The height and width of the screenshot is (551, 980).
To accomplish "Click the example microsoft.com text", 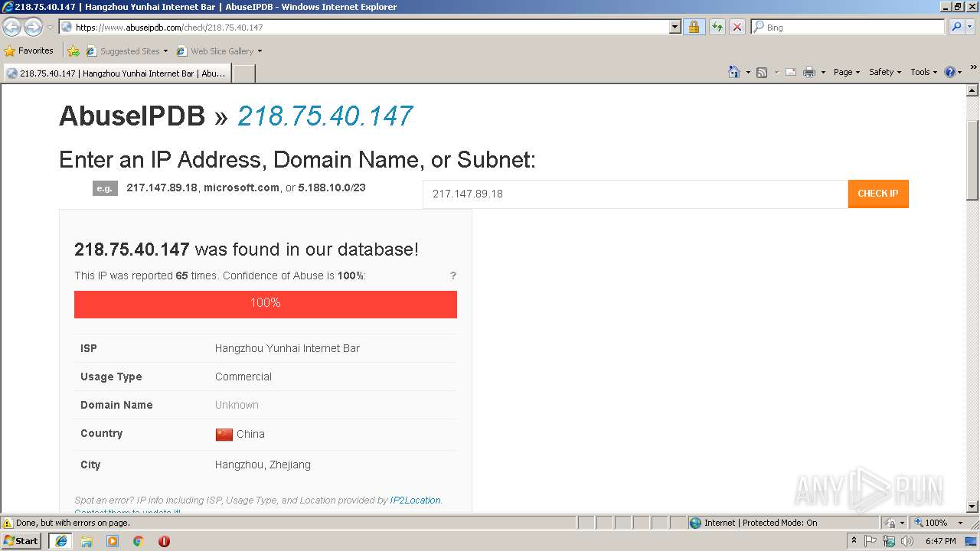I will 241,187.
